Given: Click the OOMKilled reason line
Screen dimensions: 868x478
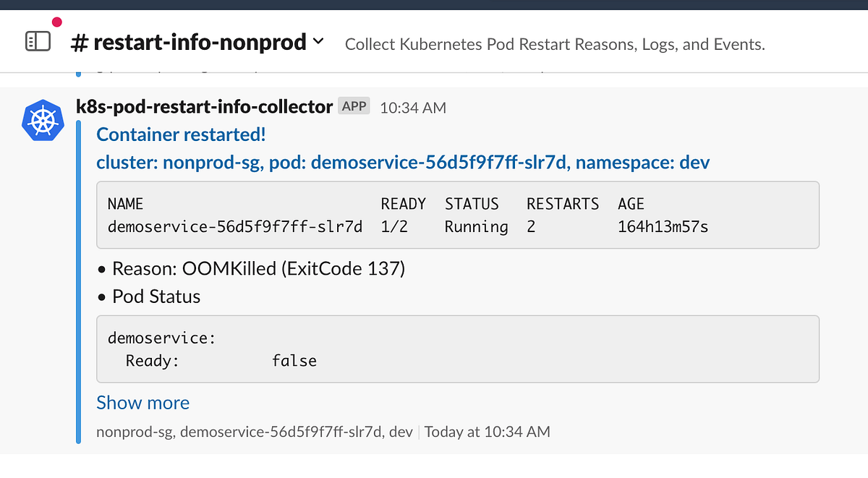Looking at the screenshot, I should [258, 269].
